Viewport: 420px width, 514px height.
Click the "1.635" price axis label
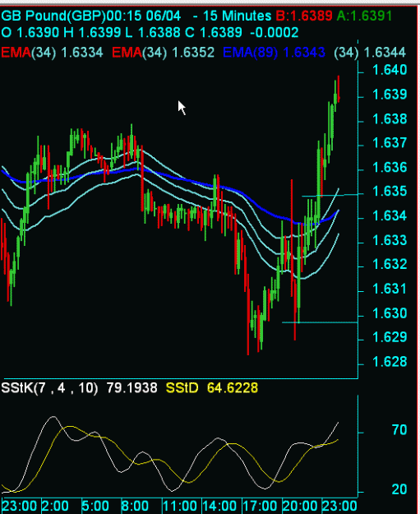pyautogui.click(x=390, y=191)
